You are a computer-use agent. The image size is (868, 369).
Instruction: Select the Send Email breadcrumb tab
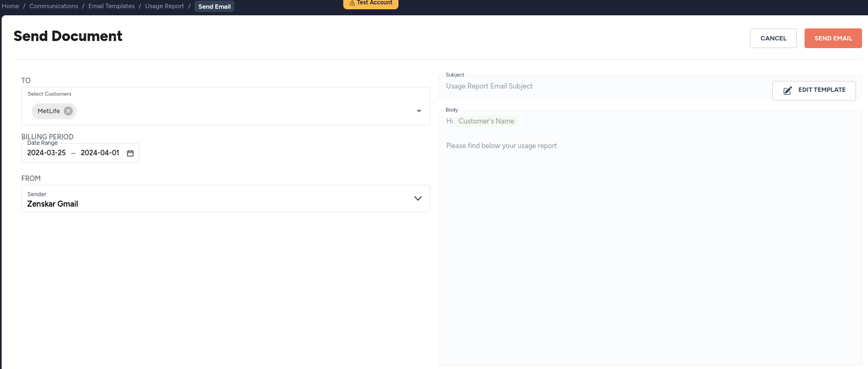pos(214,7)
